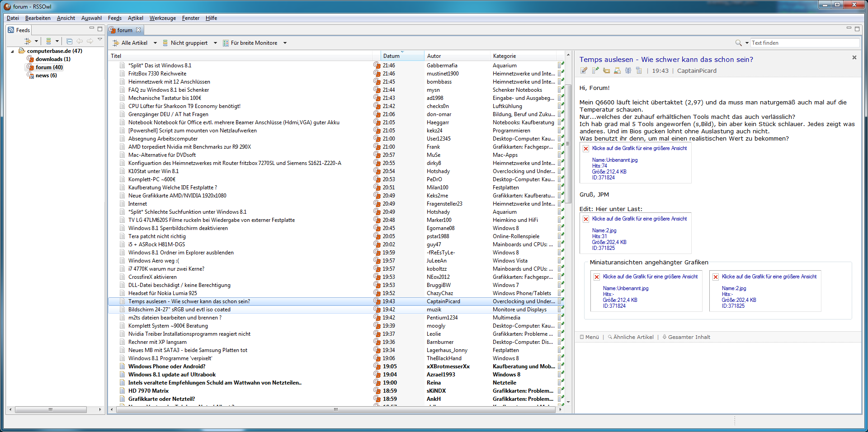
Task: Open the dropdown next to Feeds filter icon
Action: tap(36, 41)
